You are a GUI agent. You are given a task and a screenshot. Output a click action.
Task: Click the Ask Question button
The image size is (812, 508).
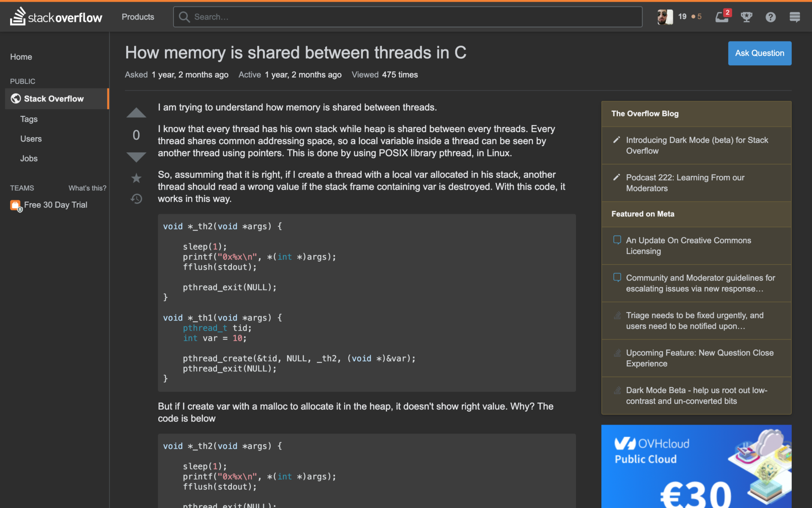point(759,53)
